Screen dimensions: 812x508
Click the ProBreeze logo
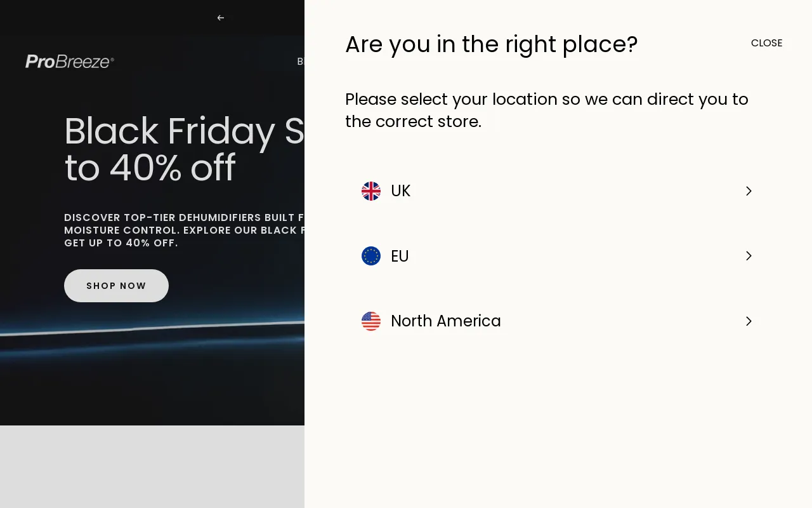tap(69, 61)
